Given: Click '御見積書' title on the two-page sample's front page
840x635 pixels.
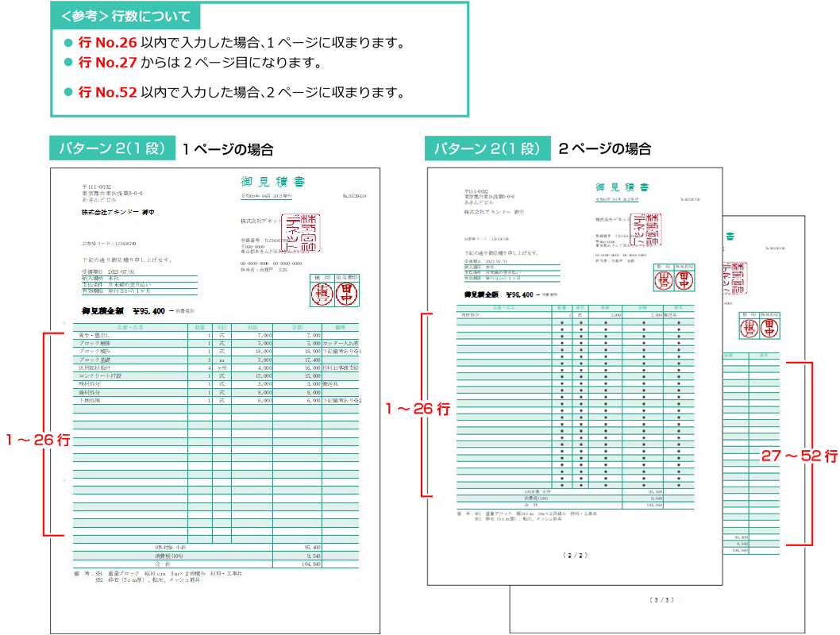Looking at the screenshot, I should (622, 187).
